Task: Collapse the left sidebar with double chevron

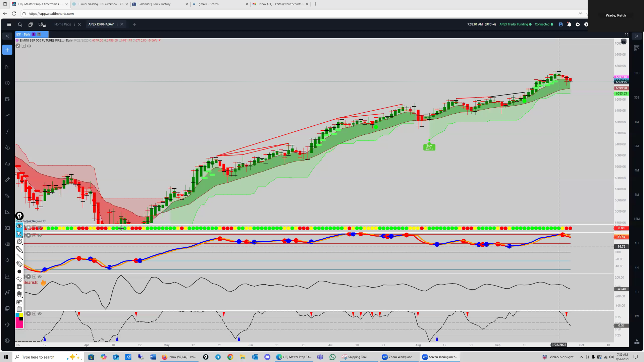Action: [7, 36]
